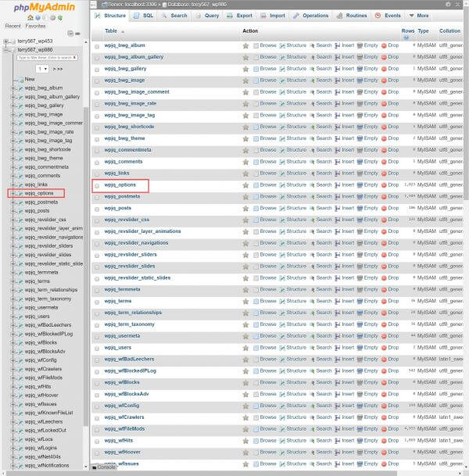This screenshot has width=469, height=476.
Task: Click the collapse-all navigation icon
Action: 70,34
